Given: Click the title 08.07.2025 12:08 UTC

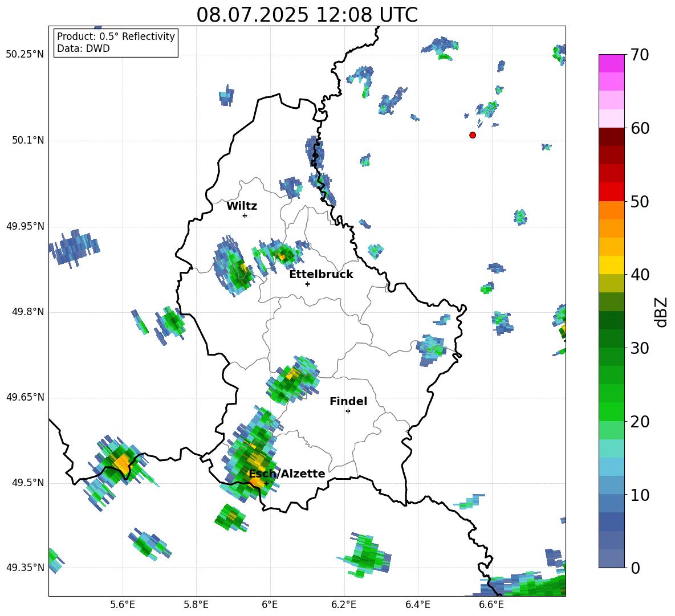Looking at the screenshot, I should coord(307,15).
